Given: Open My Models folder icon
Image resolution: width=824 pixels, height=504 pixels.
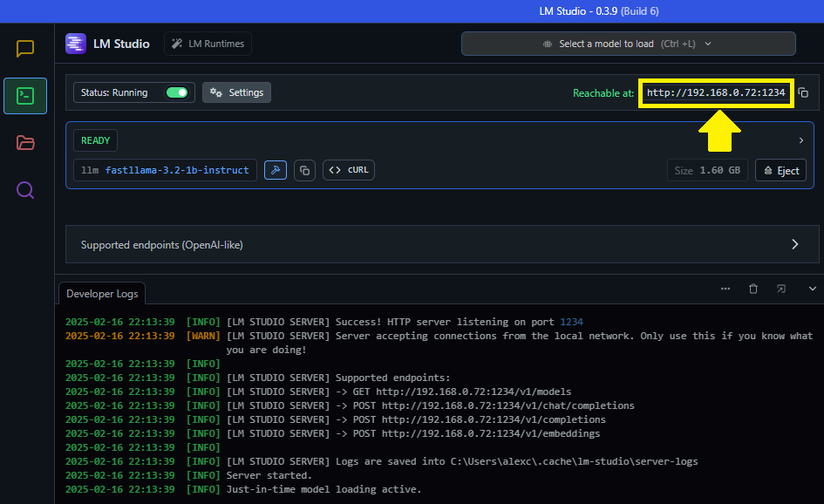Looking at the screenshot, I should 25,142.
